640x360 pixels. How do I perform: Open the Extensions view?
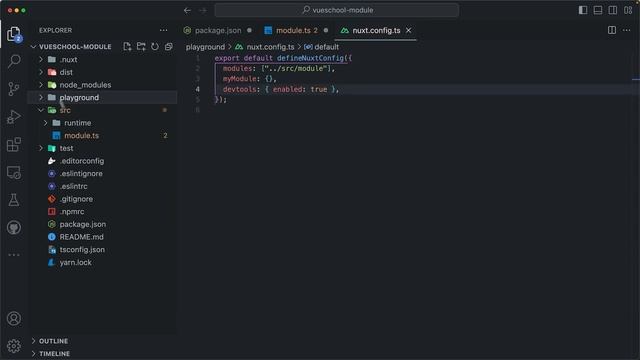click(14, 144)
